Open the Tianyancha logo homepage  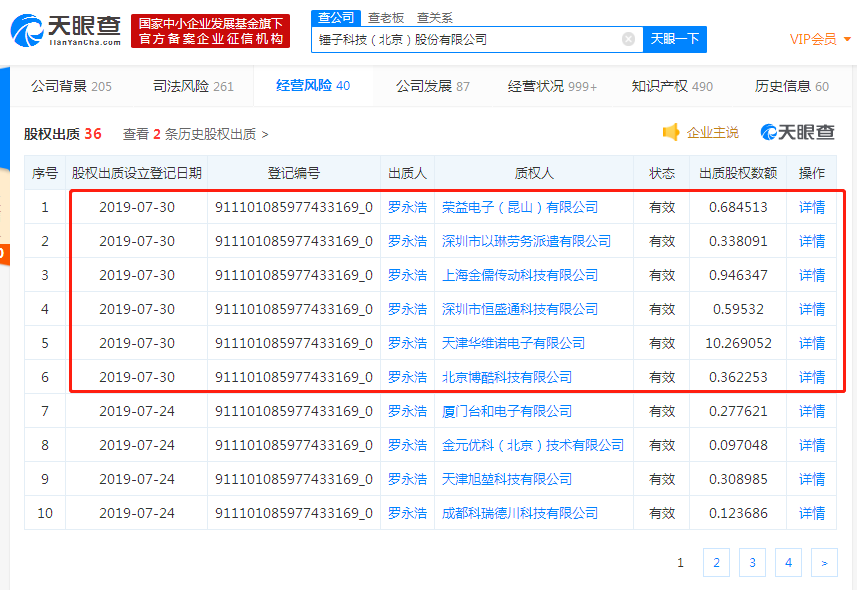66,31
